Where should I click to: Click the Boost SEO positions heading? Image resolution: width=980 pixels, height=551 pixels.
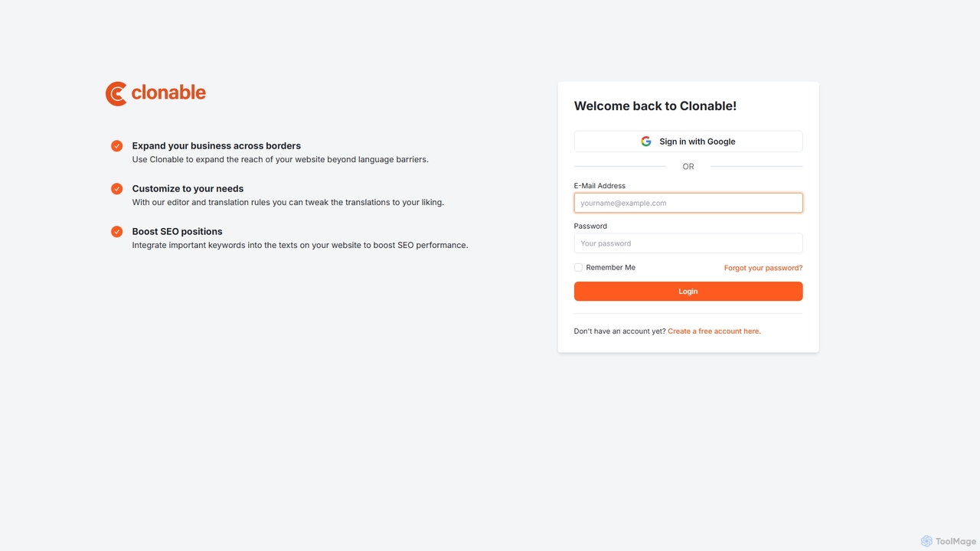pyautogui.click(x=177, y=231)
